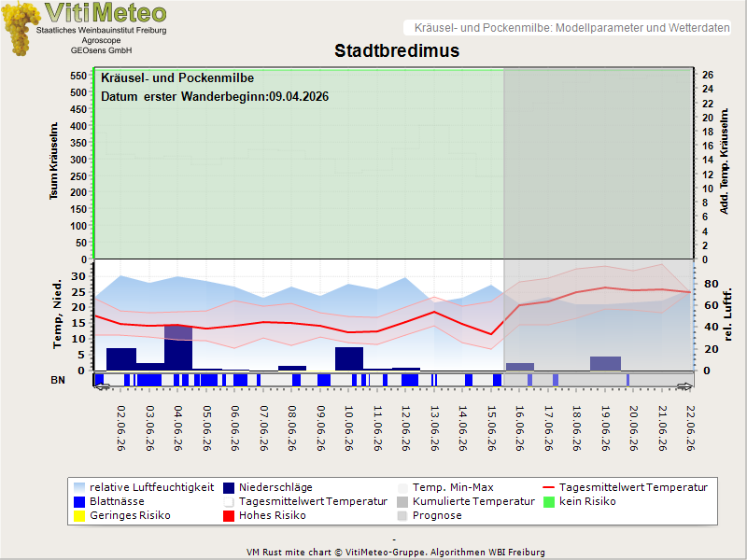Click the red Tagesmittelwert Temperatur line icon
This screenshot has height=560, width=747.
click(x=549, y=487)
